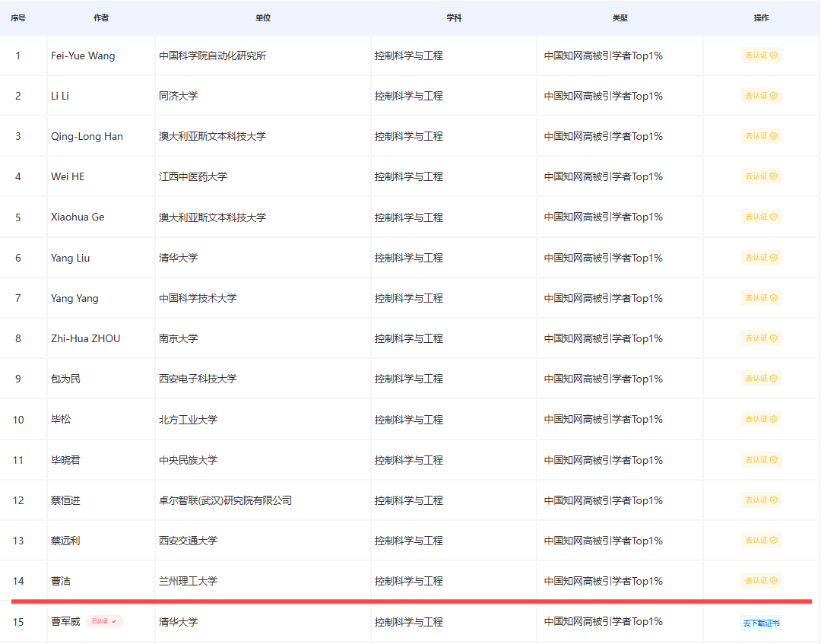Screen dimensions: 821x644
Task: Open the 去下载证书 link for 曹军威
Action: tap(761, 623)
